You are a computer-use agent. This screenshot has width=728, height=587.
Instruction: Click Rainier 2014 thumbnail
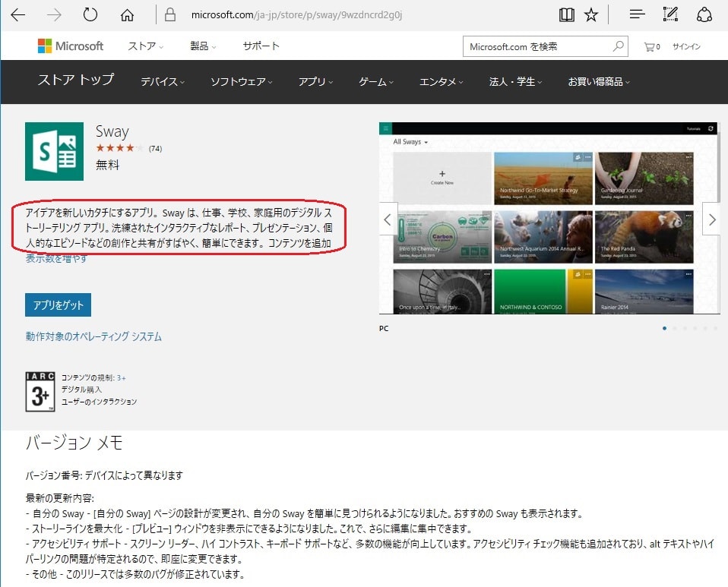tap(644, 292)
